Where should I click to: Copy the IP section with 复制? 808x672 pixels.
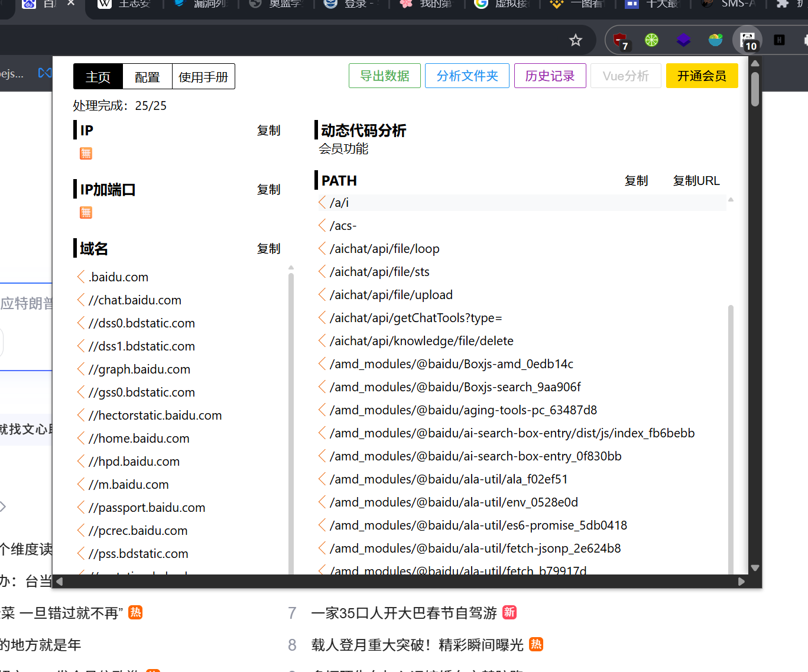coord(268,131)
